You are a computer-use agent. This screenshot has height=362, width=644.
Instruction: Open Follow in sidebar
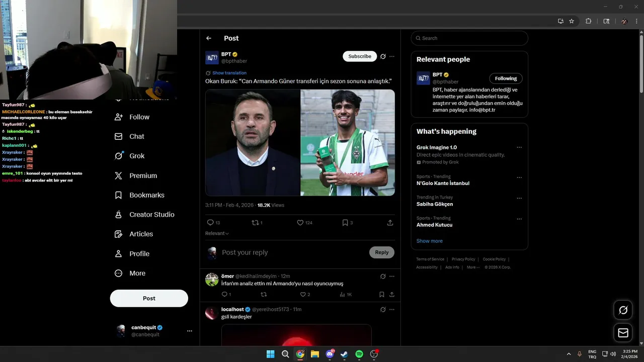[x=132, y=117]
